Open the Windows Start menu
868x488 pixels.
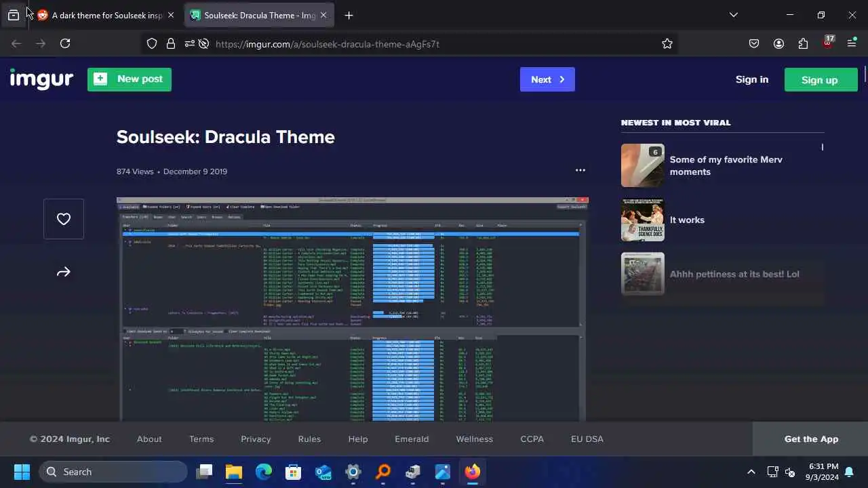(x=22, y=472)
